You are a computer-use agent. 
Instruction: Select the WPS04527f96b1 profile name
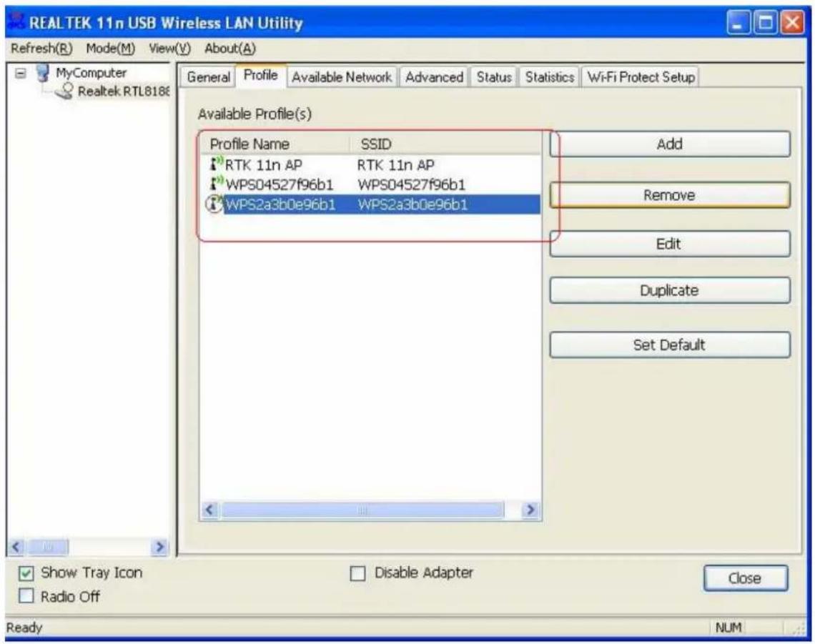point(279,185)
